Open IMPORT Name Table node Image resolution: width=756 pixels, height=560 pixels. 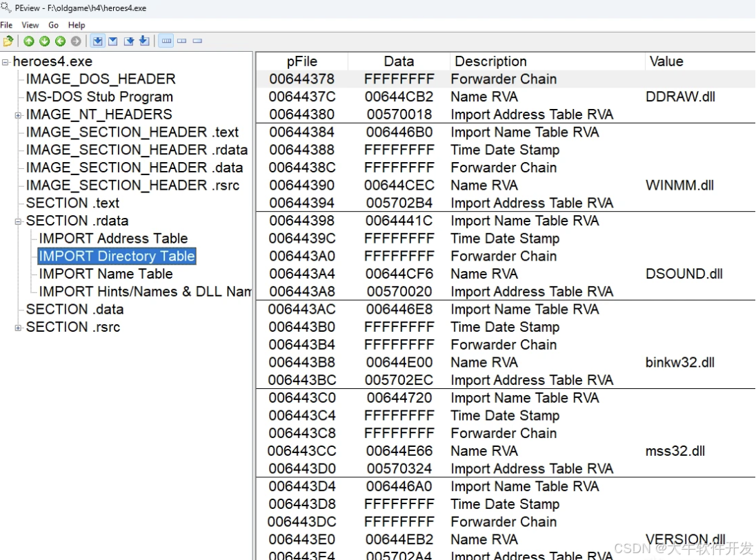[106, 274]
